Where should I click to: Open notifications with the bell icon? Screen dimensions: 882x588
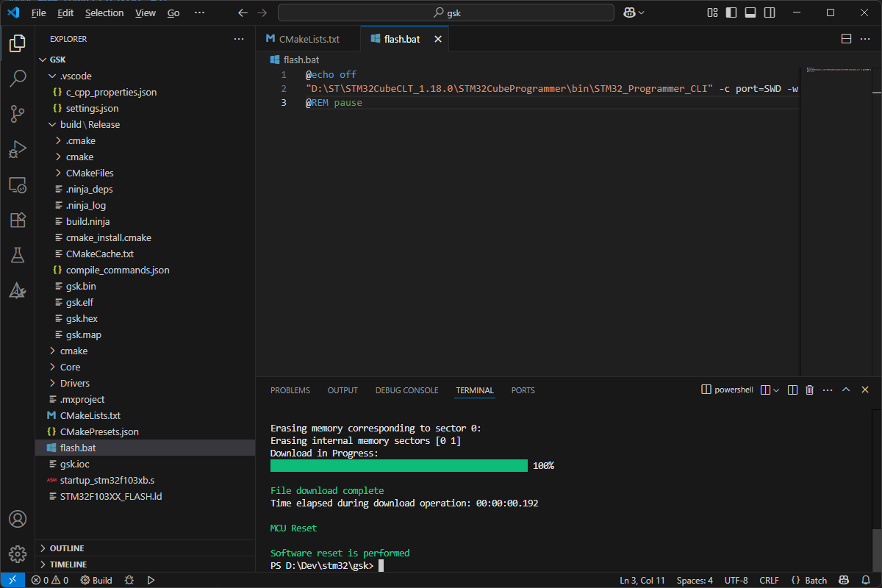pyautogui.click(x=866, y=580)
